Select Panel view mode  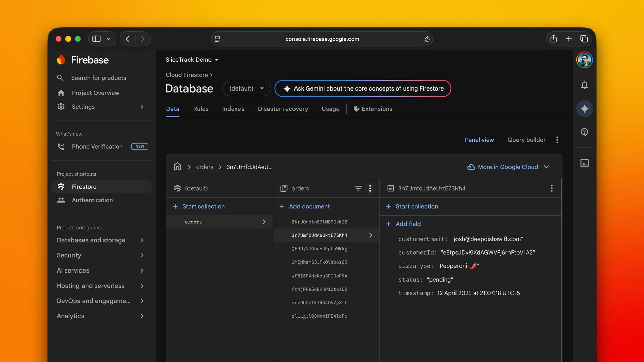click(479, 140)
